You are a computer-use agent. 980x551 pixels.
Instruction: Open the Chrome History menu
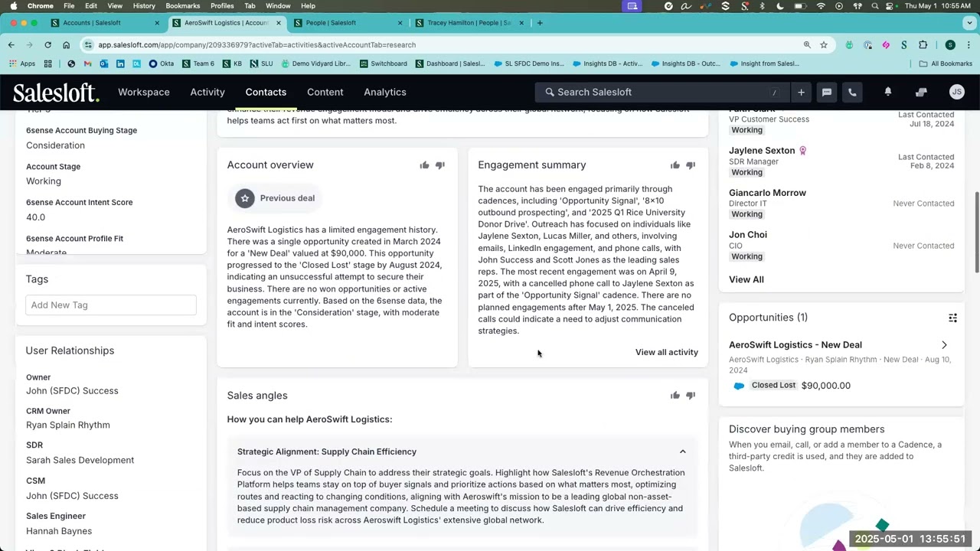[x=144, y=6]
